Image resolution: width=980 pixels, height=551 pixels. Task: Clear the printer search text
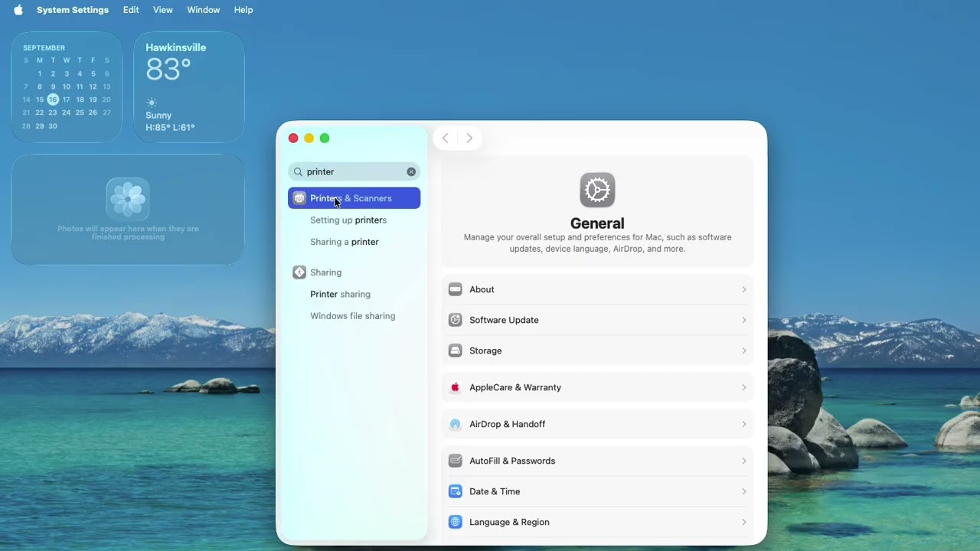click(411, 171)
